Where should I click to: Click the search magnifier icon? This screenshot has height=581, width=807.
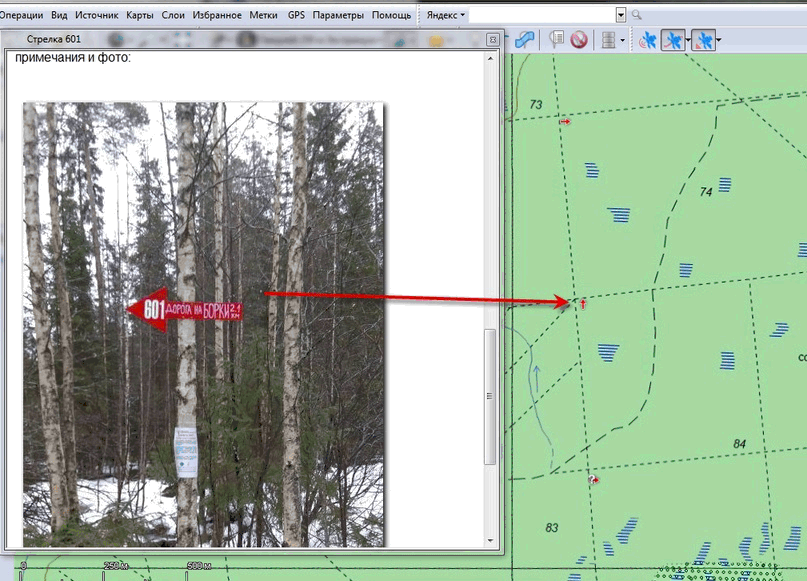click(x=637, y=16)
